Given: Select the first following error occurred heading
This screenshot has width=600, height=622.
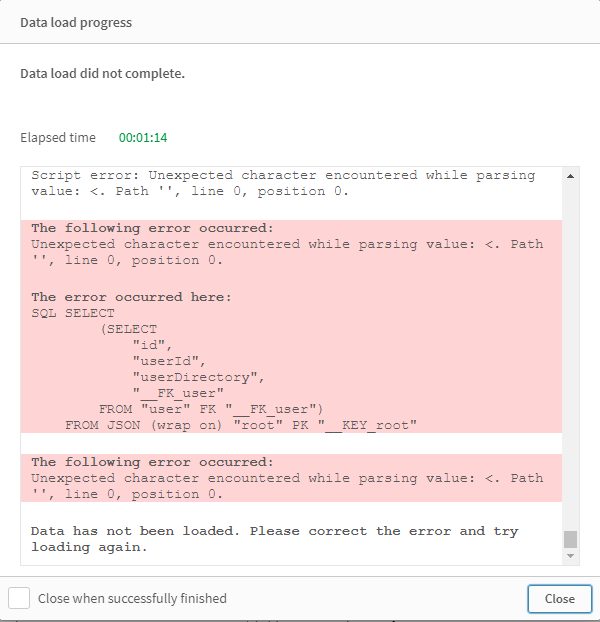Looking at the screenshot, I should tap(151, 228).
